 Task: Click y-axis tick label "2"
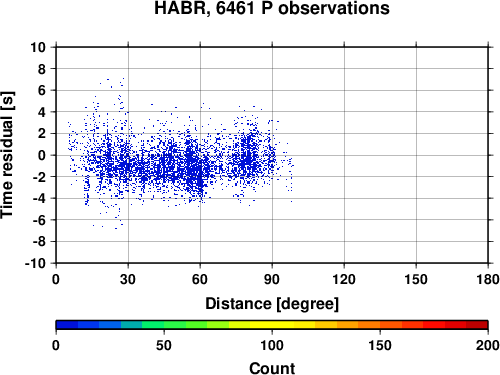click(x=42, y=134)
